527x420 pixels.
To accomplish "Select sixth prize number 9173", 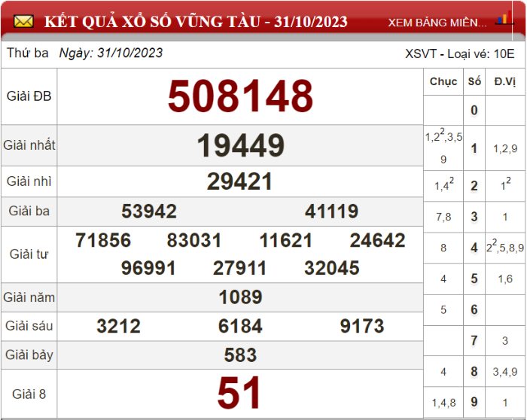I will pyautogui.click(x=362, y=326).
